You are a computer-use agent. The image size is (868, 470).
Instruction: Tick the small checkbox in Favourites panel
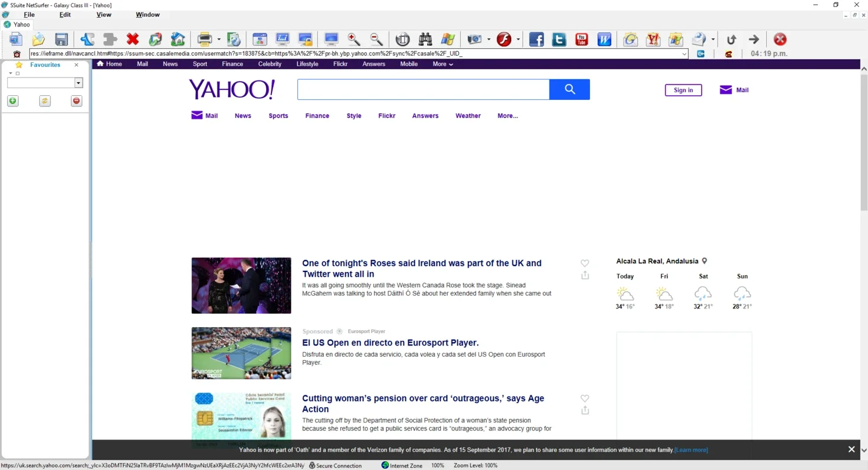pyautogui.click(x=18, y=73)
